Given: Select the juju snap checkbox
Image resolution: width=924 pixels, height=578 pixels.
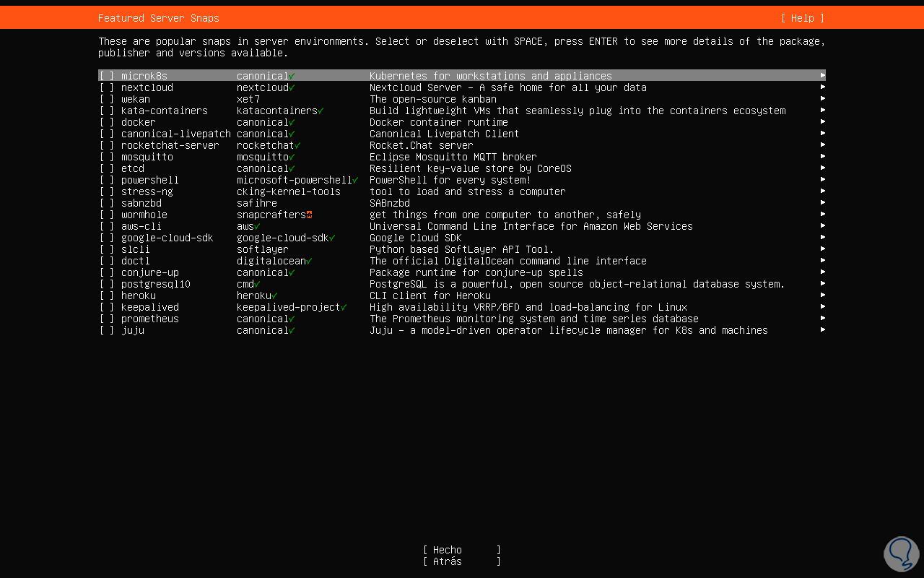Looking at the screenshot, I should pos(107,330).
